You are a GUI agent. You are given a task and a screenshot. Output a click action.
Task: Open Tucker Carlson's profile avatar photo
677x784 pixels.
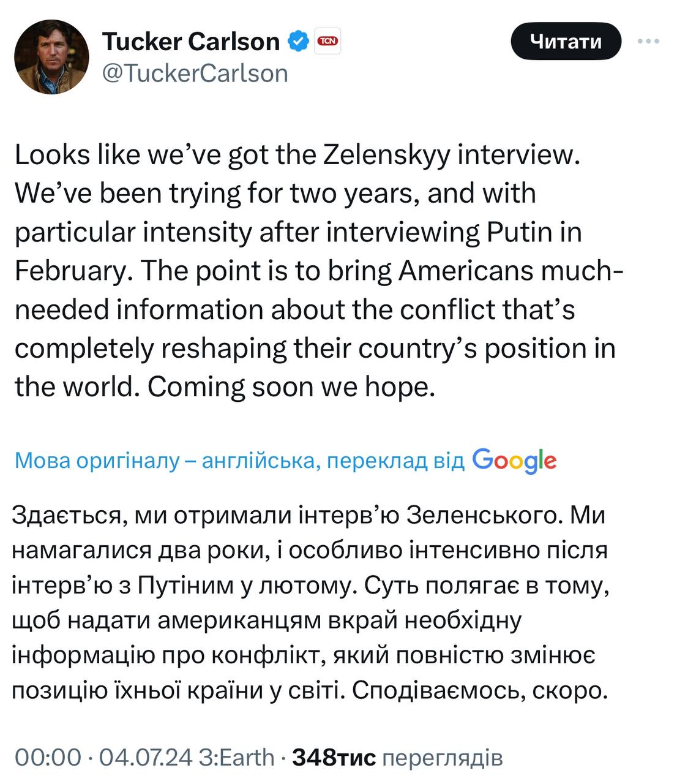pyautogui.click(x=52, y=57)
